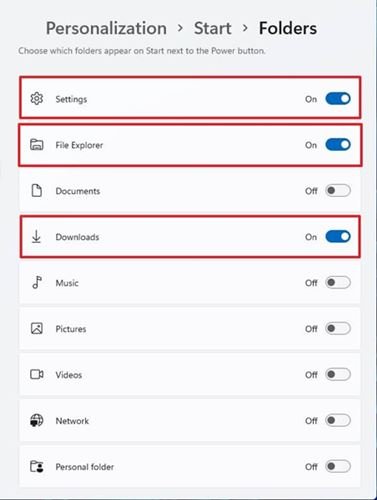Viewport: 377px width, 500px height.
Task: Click the Music note icon
Action: coord(37,282)
